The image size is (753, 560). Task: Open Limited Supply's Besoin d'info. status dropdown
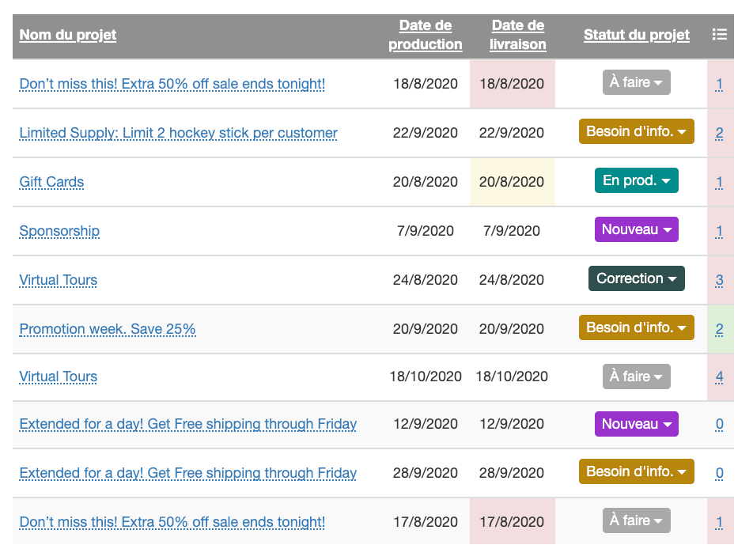[637, 131]
